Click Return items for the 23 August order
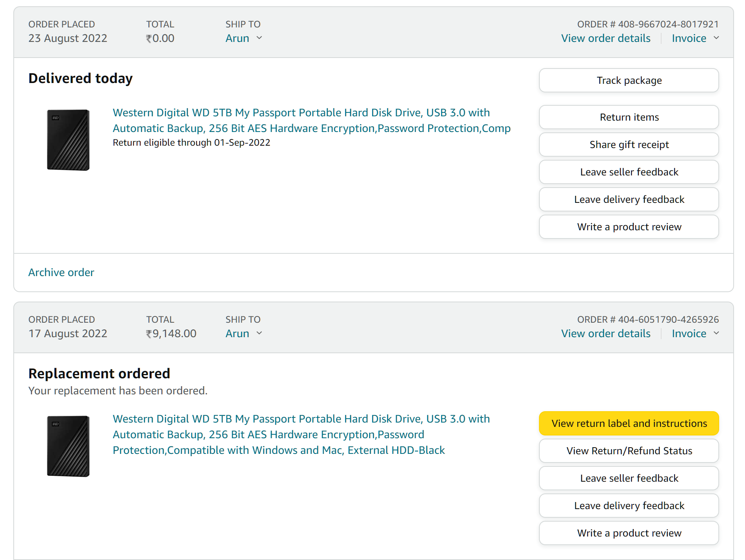Viewport: 745px width, 560px height. (x=629, y=117)
